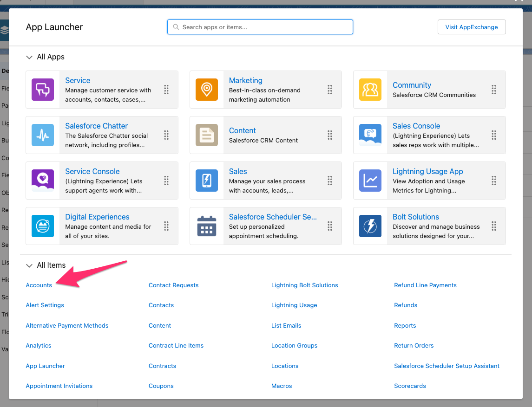Click the Salesforce Scheduler calendar icon
532x407 pixels.
(x=207, y=226)
